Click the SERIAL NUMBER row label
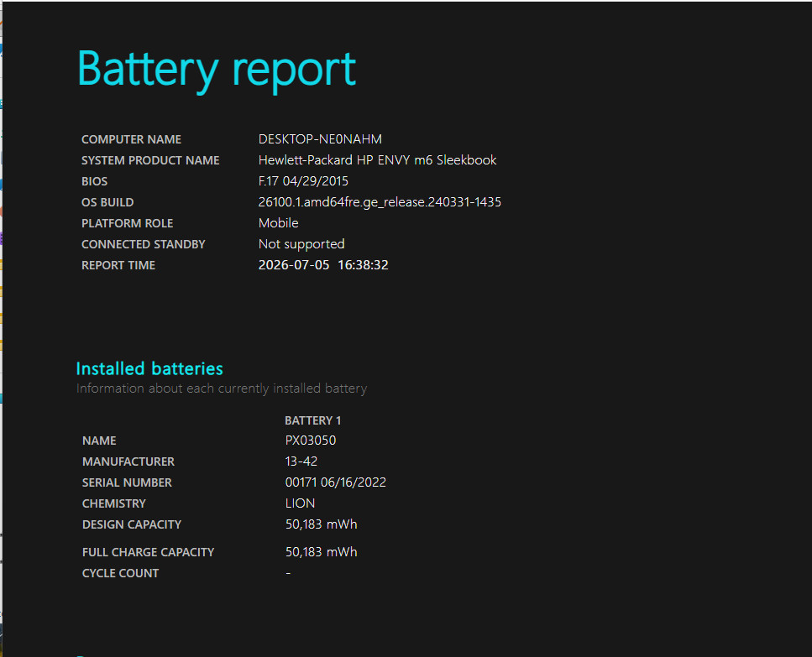812x657 pixels. (x=126, y=482)
